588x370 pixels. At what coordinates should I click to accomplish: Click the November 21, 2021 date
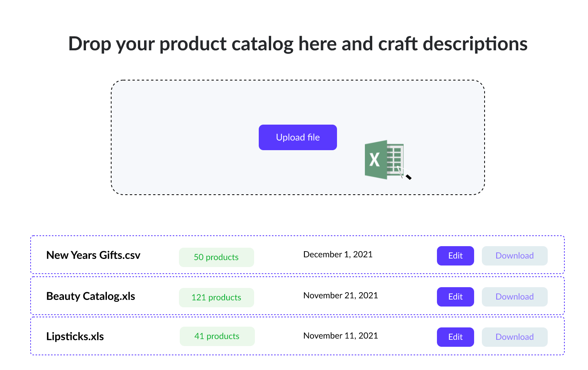point(340,296)
